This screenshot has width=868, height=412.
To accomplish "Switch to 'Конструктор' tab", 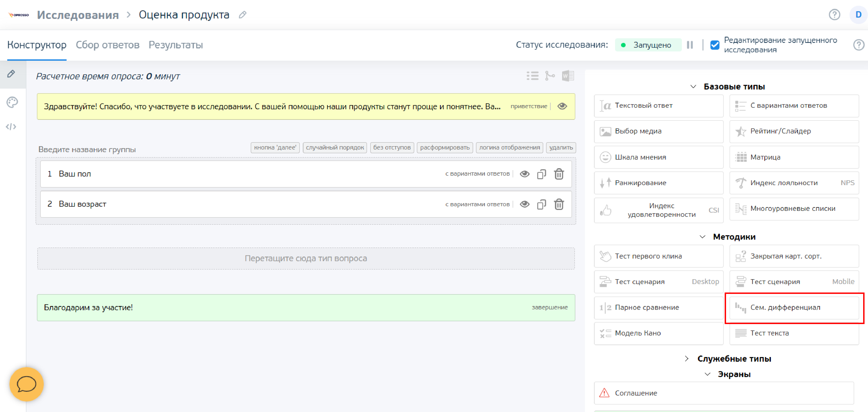I will tap(37, 45).
